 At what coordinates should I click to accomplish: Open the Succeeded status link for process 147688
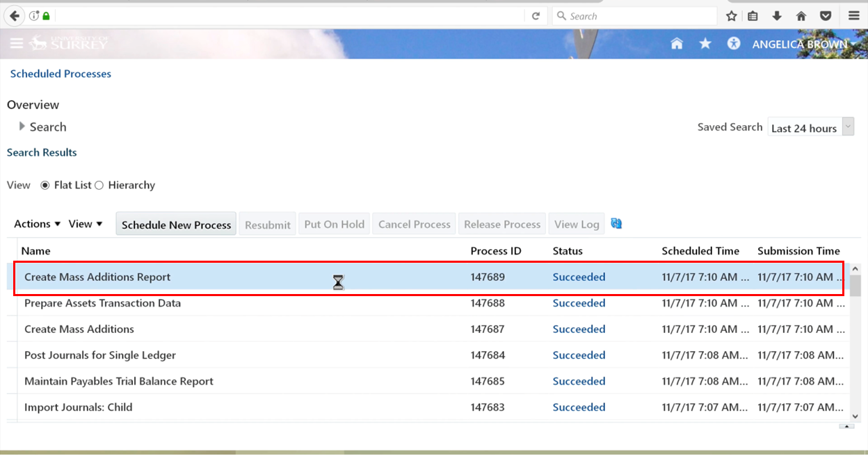pyautogui.click(x=579, y=303)
